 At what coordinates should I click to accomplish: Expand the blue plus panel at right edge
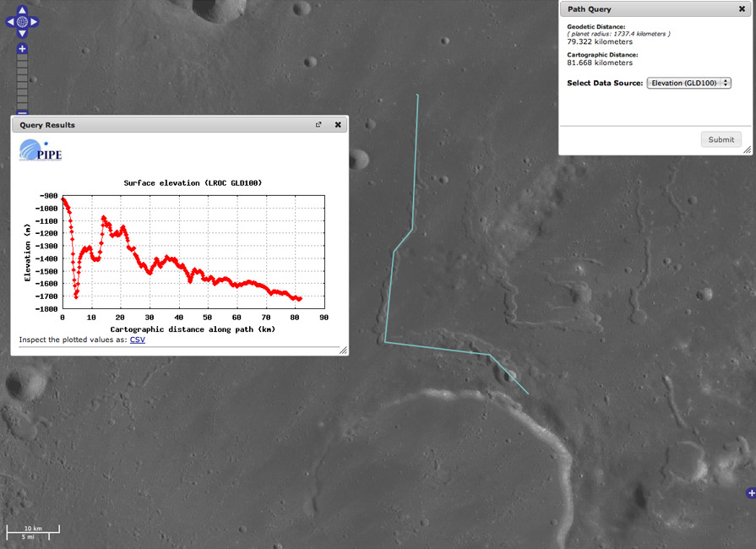coord(751,492)
